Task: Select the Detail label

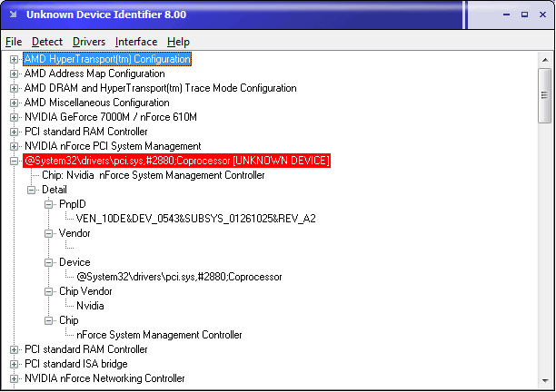Action: [55, 190]
